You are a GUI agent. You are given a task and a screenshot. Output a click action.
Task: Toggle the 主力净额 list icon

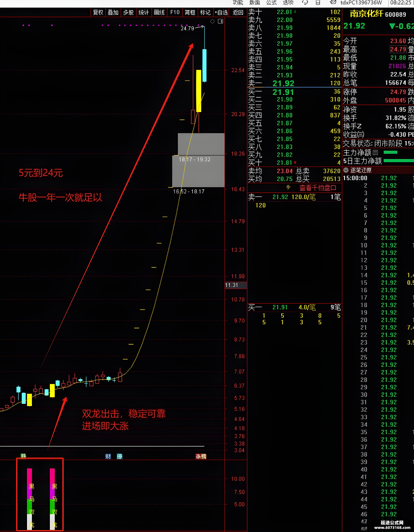(376, 153)
